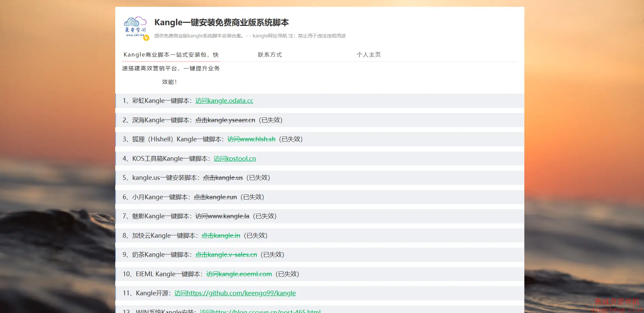This screenshot has height=313, width=644.
Task: Open the 访问kangle.odata.cc link
Action: click(x=224, y=101)
